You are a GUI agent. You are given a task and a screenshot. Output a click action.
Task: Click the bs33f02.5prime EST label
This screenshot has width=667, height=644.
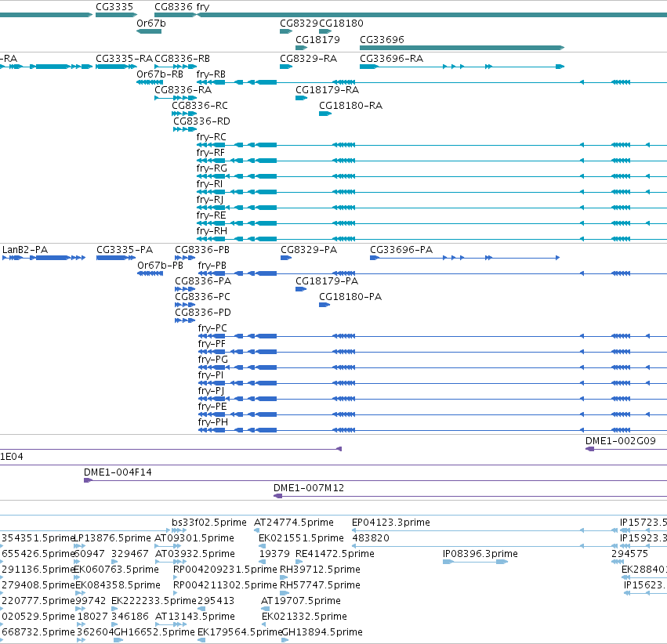pos(209,523)
